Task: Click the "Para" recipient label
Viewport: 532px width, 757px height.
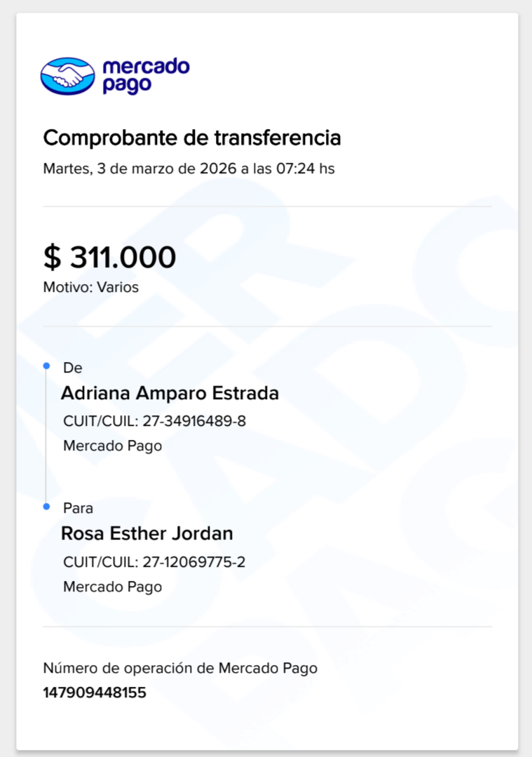Action: coord(78,508)
